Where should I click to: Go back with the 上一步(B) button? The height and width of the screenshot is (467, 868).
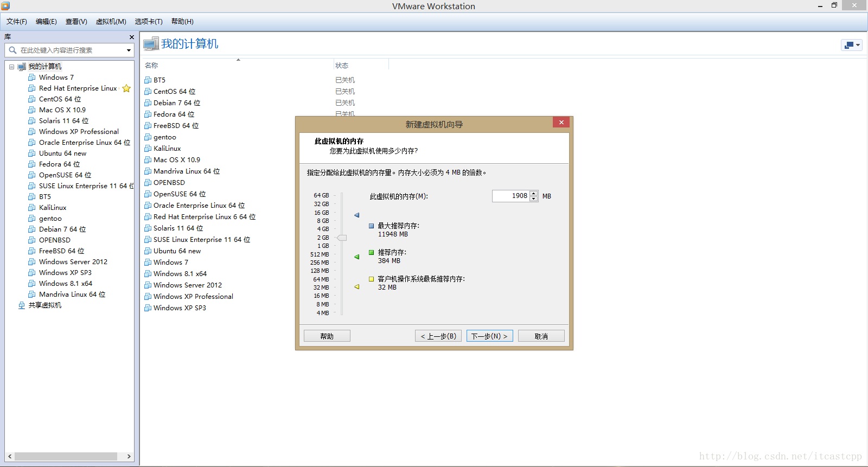[x=438, y=336]
